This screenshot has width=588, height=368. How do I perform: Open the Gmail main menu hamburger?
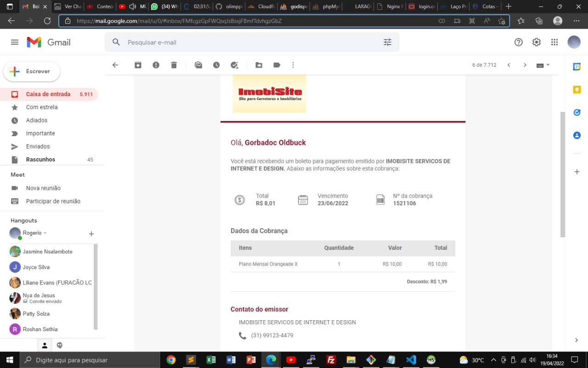[x=15, y=42]
